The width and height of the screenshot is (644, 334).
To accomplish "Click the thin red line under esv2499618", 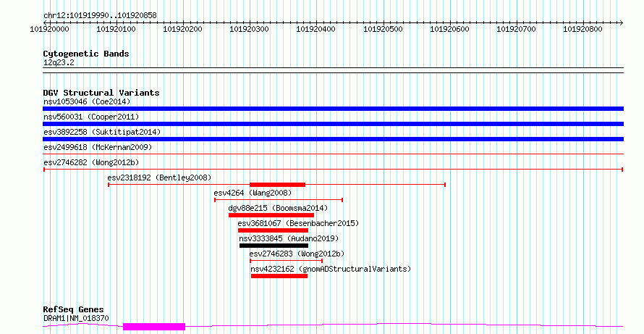I will coord(333,154).
